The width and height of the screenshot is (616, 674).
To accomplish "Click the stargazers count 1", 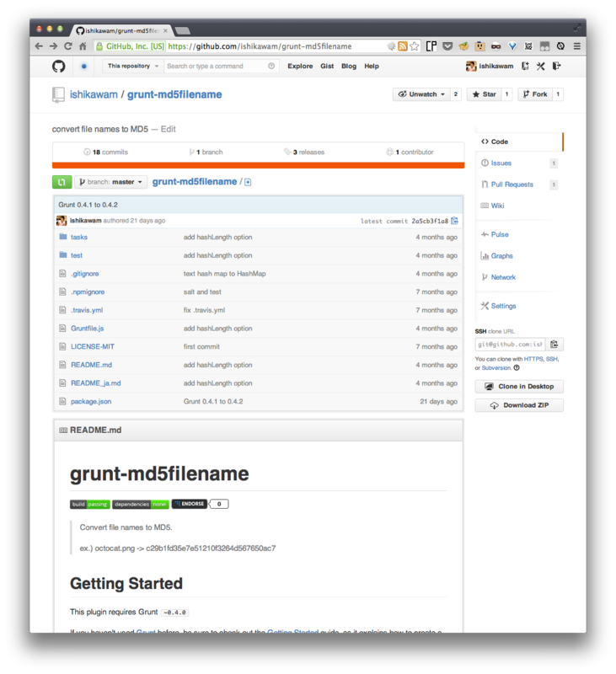I will click(506, 94).
